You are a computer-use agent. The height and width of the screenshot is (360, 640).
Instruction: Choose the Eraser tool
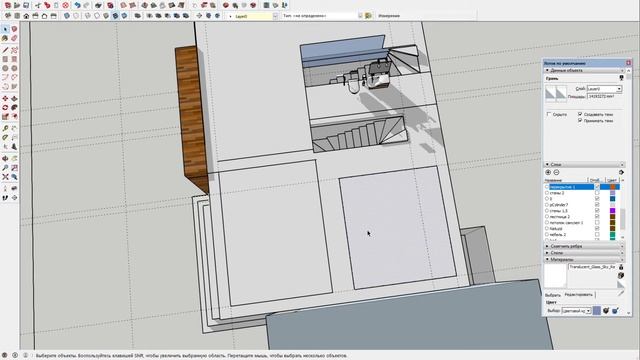[x=14, y=38]
